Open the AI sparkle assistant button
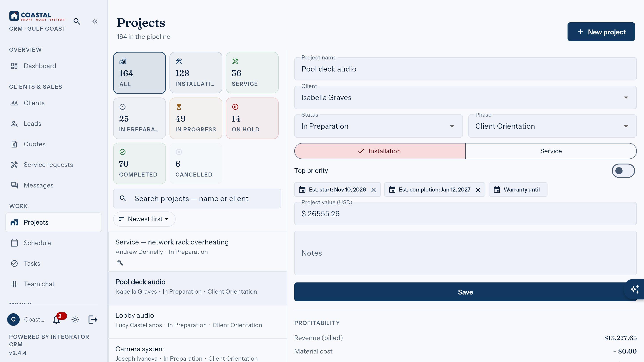 coord(635,289)
